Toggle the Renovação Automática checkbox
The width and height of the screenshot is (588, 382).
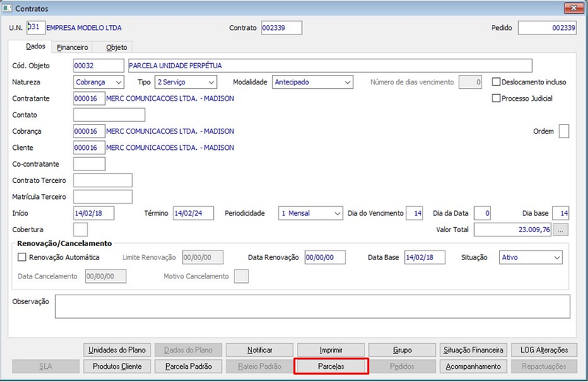[22, 257]
